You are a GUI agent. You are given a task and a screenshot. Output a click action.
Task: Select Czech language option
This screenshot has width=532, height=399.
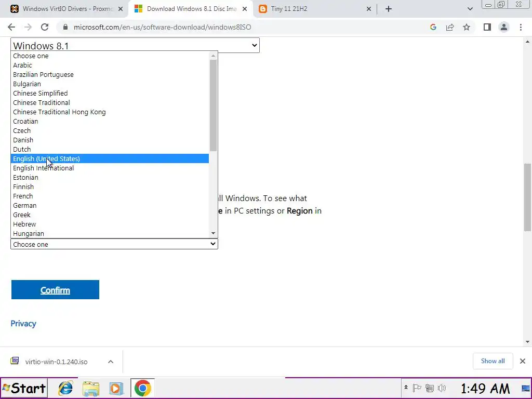110,130
